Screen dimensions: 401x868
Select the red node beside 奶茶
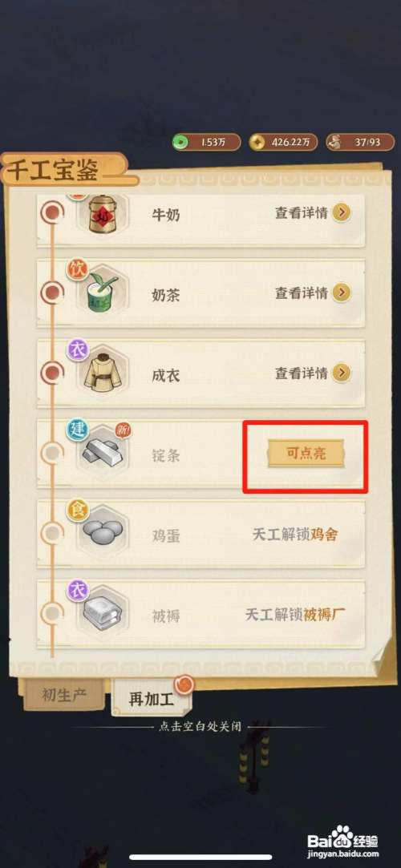click(x=53, y=293)
